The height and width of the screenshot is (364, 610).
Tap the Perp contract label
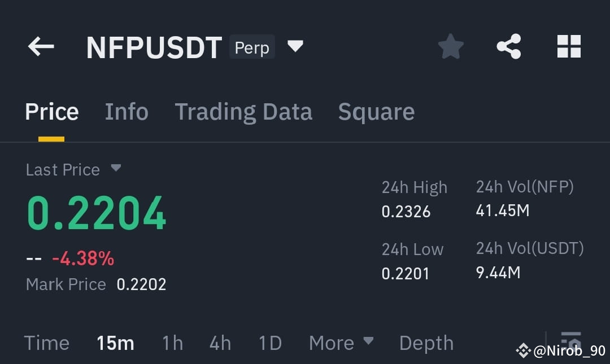pos(252,47)
